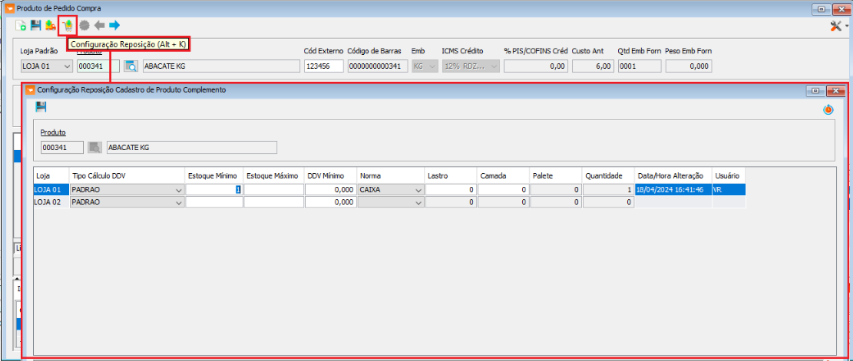Click the grayed search icon beside Produto 000341 in the Configuração Reposição window

[x=95, y=147]
